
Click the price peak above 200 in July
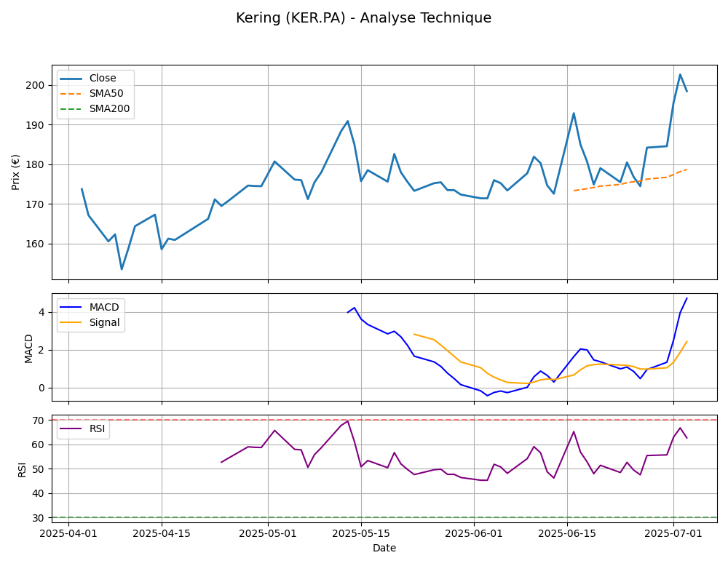680,74
